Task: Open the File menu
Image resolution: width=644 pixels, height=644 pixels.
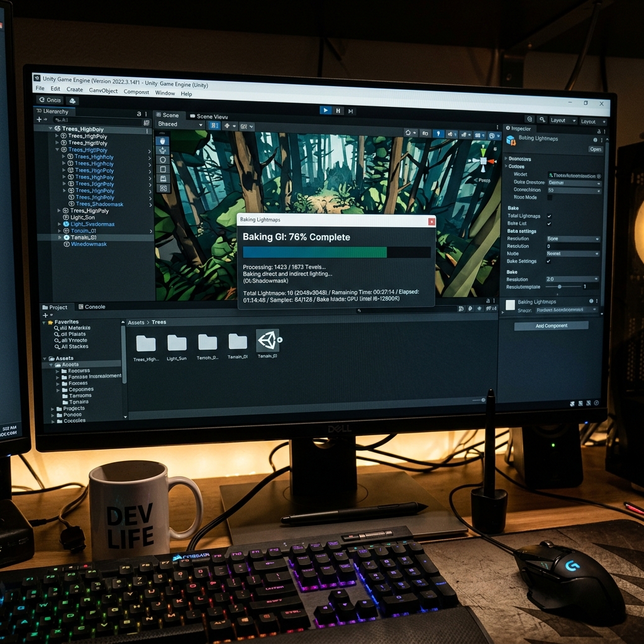Action: click(x=40, y=88)
